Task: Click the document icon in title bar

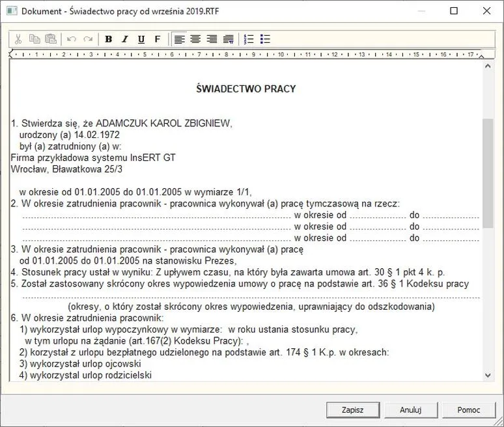Action: [12, 11]
